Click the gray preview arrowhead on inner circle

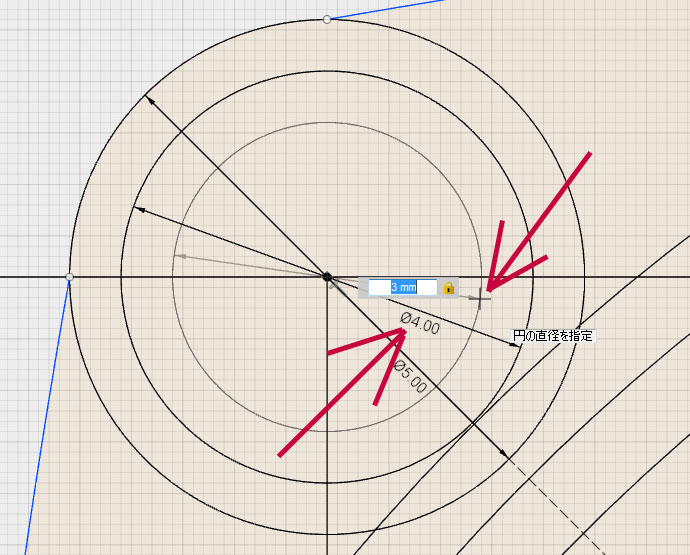click(x=179, y=256)
